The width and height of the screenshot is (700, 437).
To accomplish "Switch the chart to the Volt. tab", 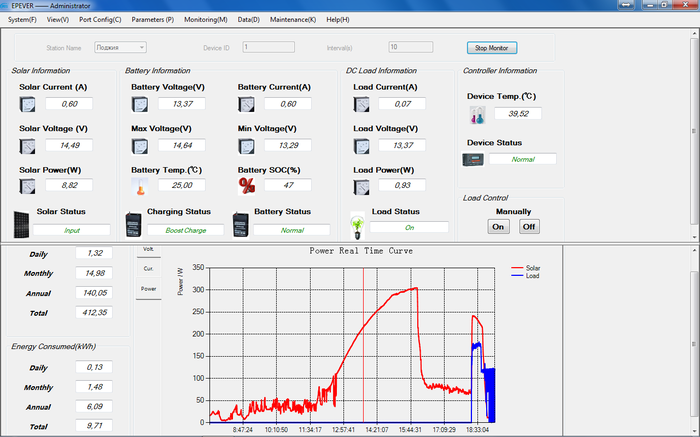I will click(148, 249).
